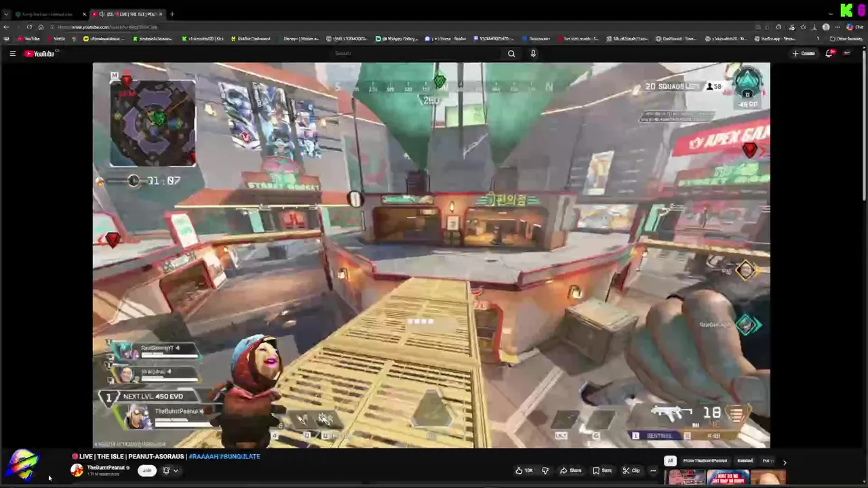Open the YouTube hamburger guide menu
868x488 pixels.
tap(12, 54)
